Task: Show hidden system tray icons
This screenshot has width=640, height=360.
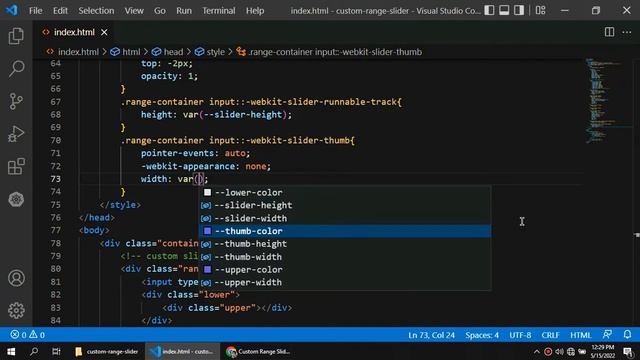Action: [x=536, y=351]
